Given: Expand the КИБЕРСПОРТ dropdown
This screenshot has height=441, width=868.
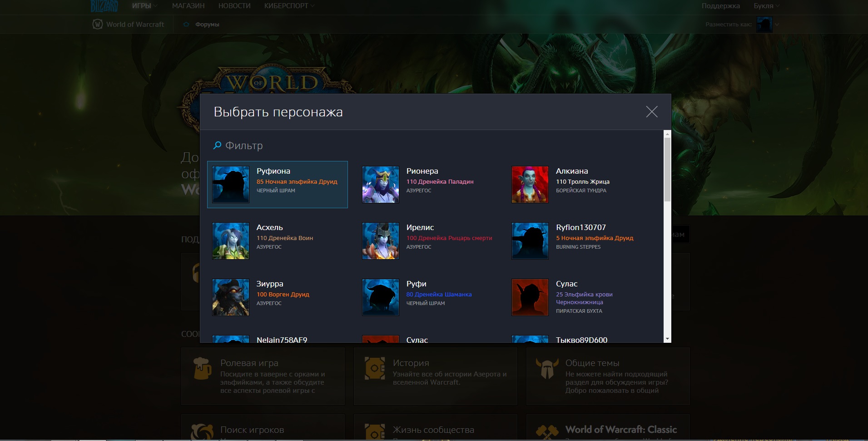Looking at the screenshot, I should click(289, 6).
